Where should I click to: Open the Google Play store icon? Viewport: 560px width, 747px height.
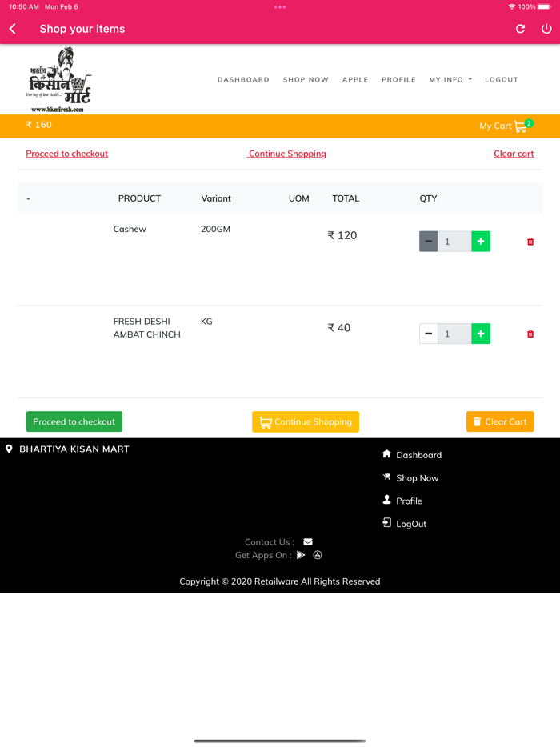[301, 555]
